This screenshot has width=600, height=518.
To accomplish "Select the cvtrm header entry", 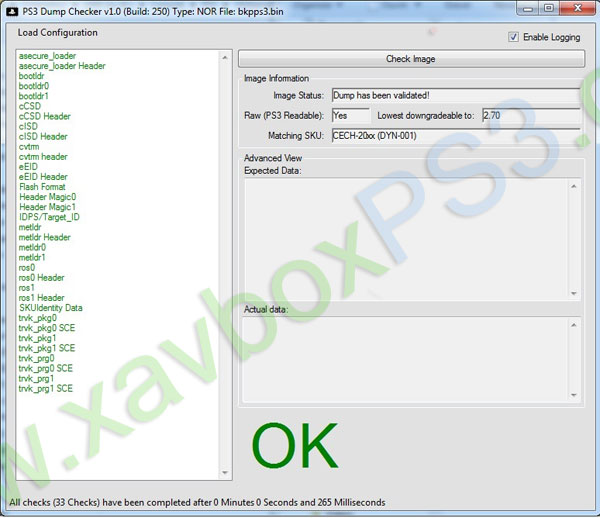I will [43, 156].
